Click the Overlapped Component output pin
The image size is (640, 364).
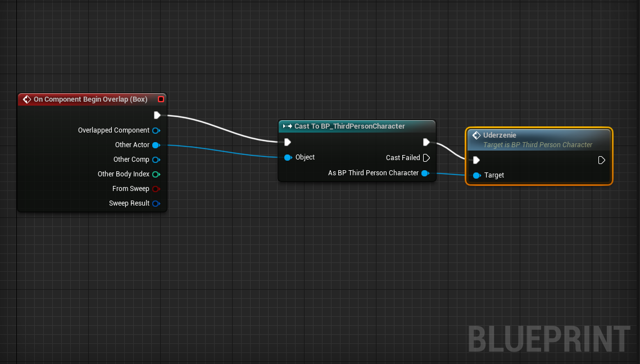pos(156,130)
